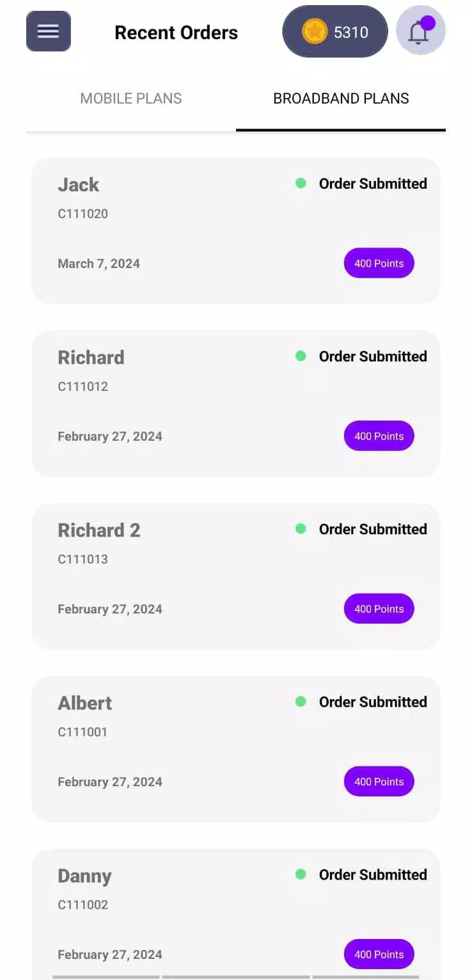The width and height of the screenshot is (472, 980).
Task: Click green status dot on Albert's order
Action: click(301, 702)
